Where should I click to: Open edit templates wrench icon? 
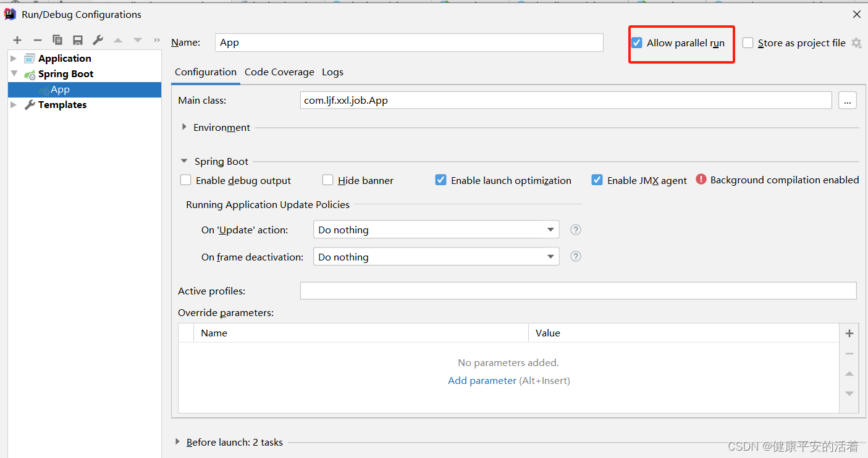tap(98, 40)
